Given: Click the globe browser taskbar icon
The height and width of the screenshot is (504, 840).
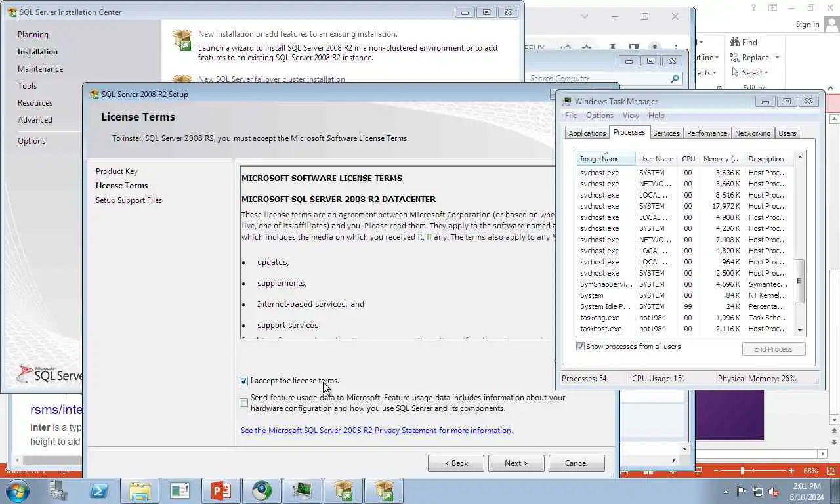Looking at the screenshot, I should pyautogui.click(x=262, y=491).
